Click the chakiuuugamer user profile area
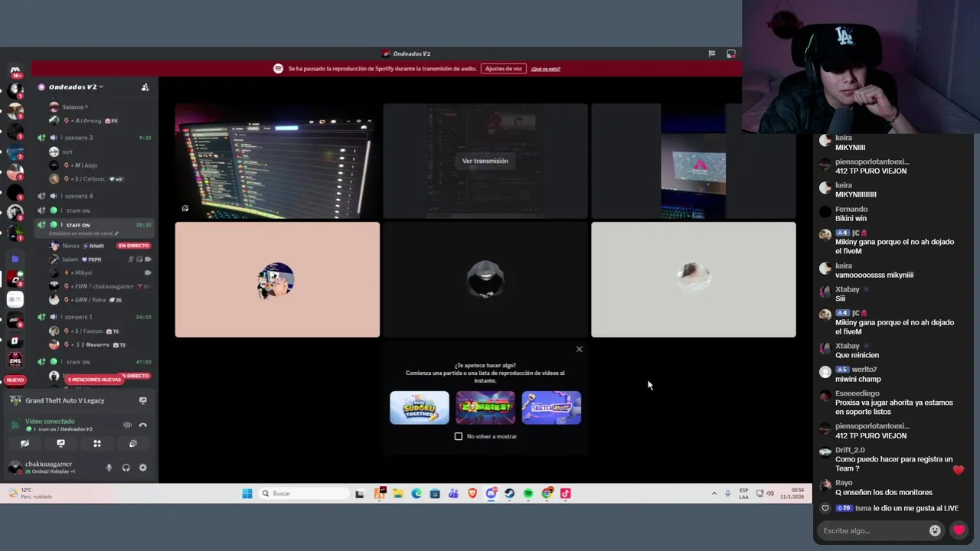Viewport: 980px width, 551px height. tap(42, 468)
